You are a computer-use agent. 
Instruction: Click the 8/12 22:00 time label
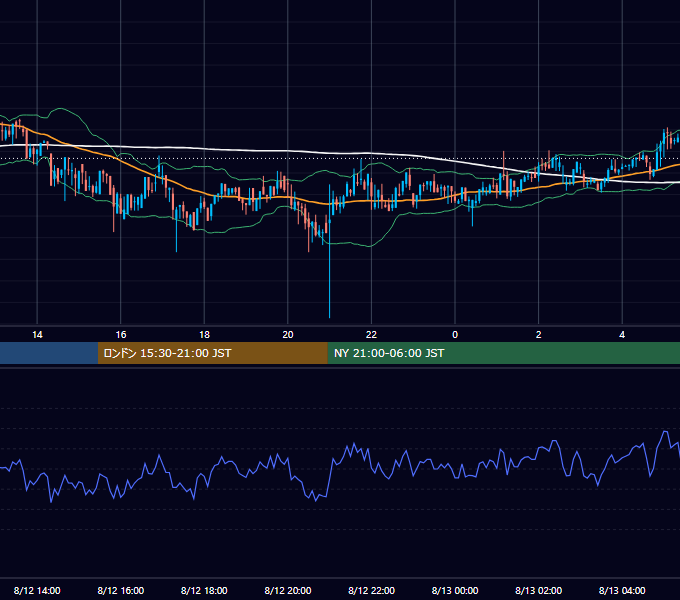point(372,590)
